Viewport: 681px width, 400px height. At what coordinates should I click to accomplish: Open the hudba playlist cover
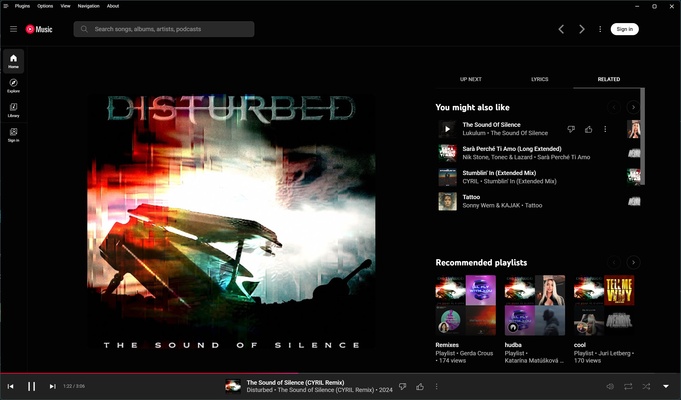pos(535,305)
